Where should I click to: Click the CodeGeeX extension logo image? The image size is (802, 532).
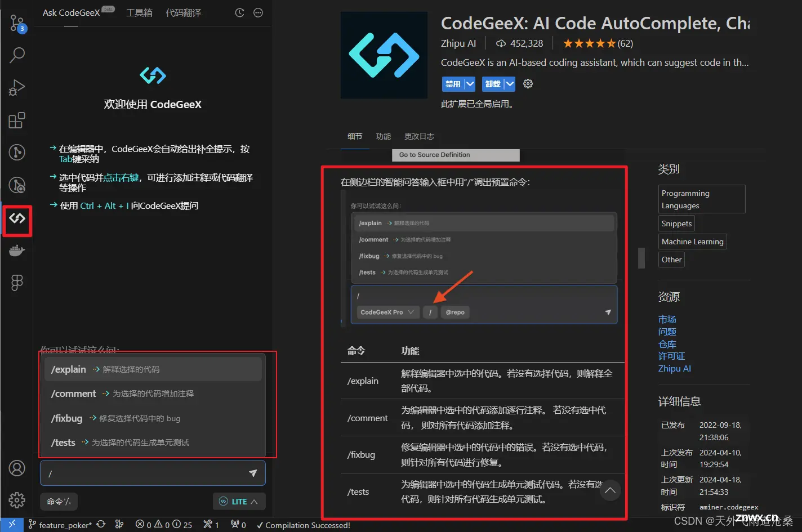pos(384,55)
